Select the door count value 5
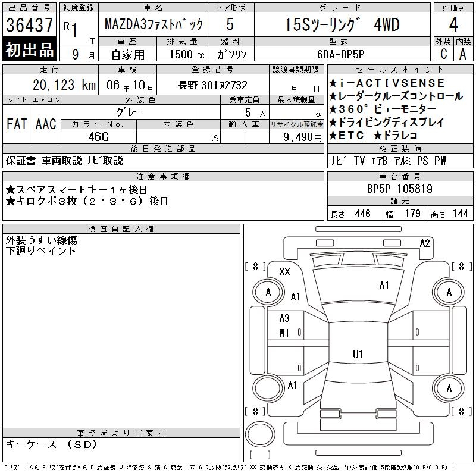Image resolution: width=476 pixels, height=476 pixels. tap(230, 24)
